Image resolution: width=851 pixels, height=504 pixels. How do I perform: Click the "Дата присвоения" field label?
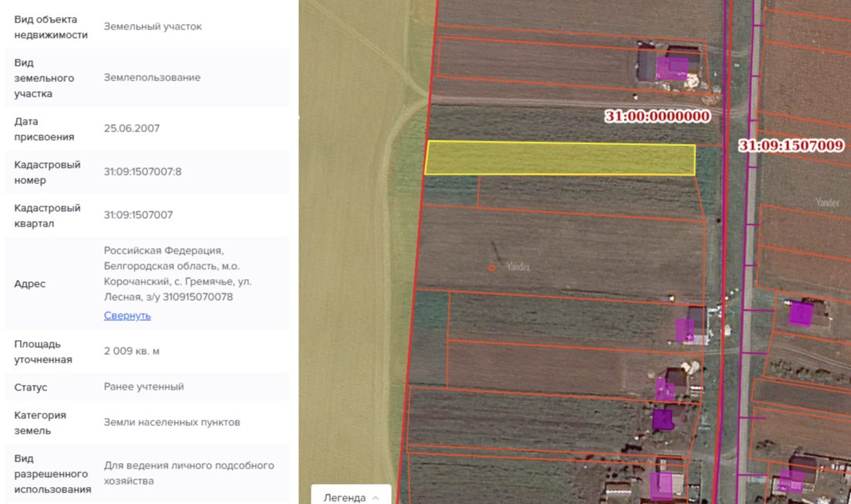point(43,129)
